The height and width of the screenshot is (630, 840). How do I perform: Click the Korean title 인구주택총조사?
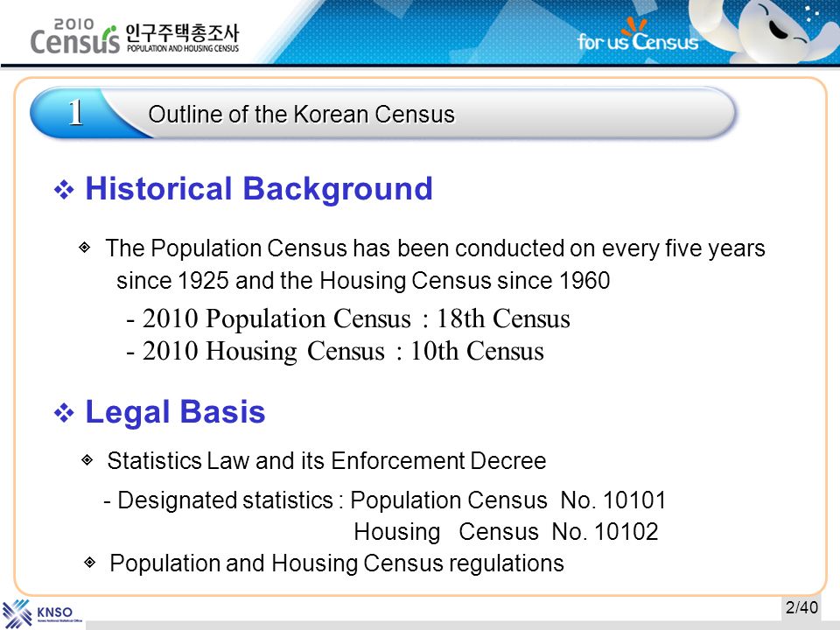182,33
